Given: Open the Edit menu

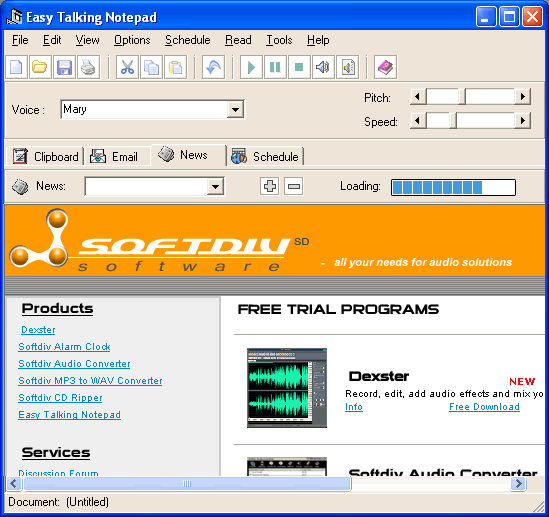Looking at the screenshot, I should (x=52, y=40).
